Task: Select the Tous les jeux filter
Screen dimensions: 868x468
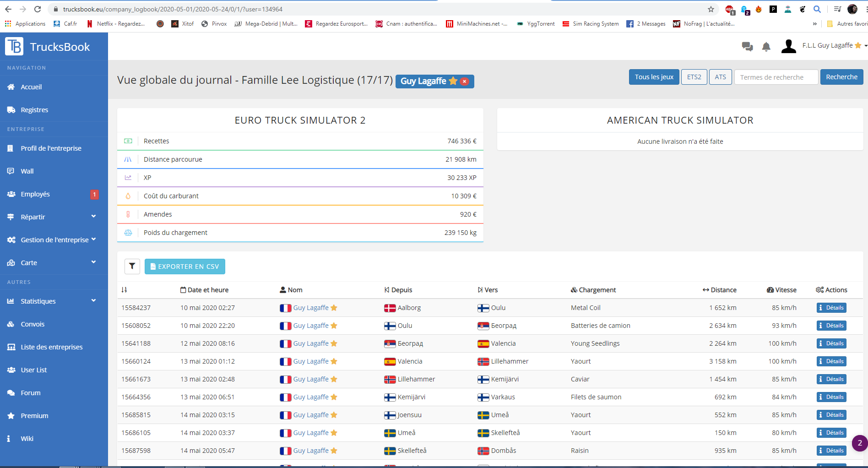Action: coord(654,77)
